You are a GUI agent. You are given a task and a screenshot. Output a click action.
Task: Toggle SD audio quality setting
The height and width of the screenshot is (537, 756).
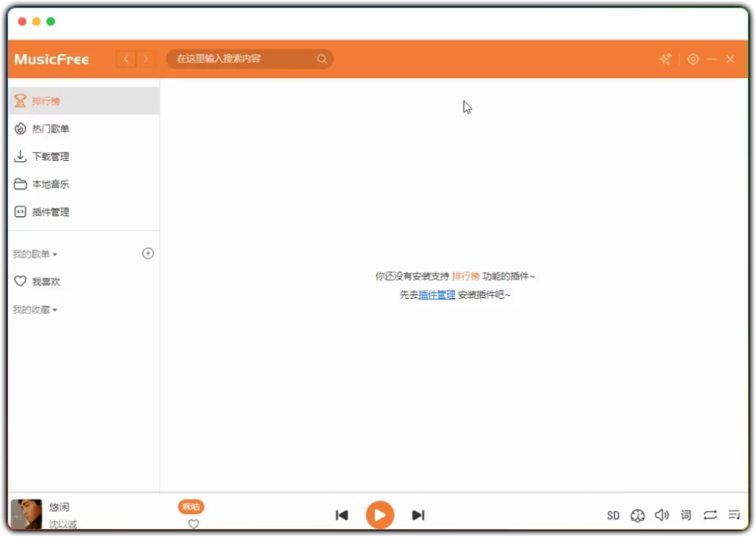tap(613, 515)
